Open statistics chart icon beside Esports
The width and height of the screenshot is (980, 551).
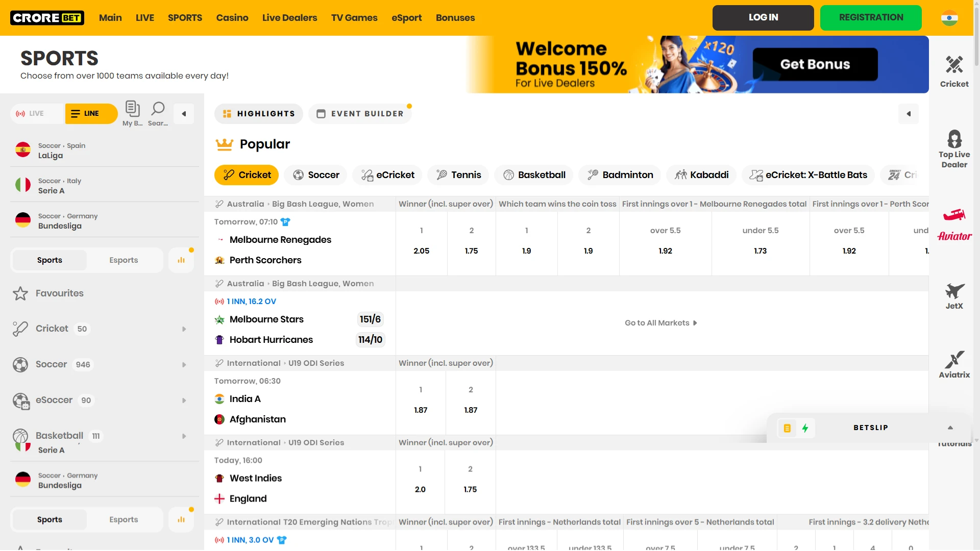point(181,260)
